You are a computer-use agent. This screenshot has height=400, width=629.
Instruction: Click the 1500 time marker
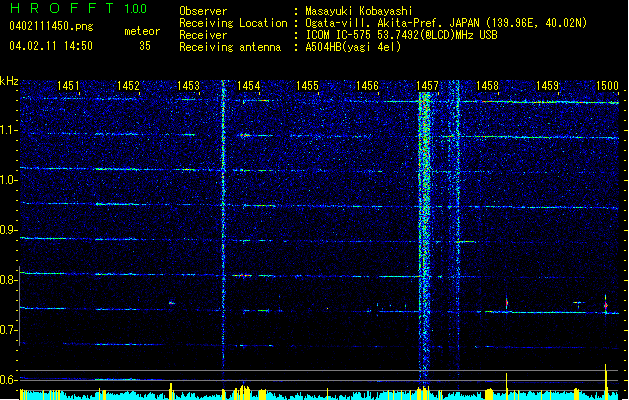pyautogui.click(x=607, y=85)
